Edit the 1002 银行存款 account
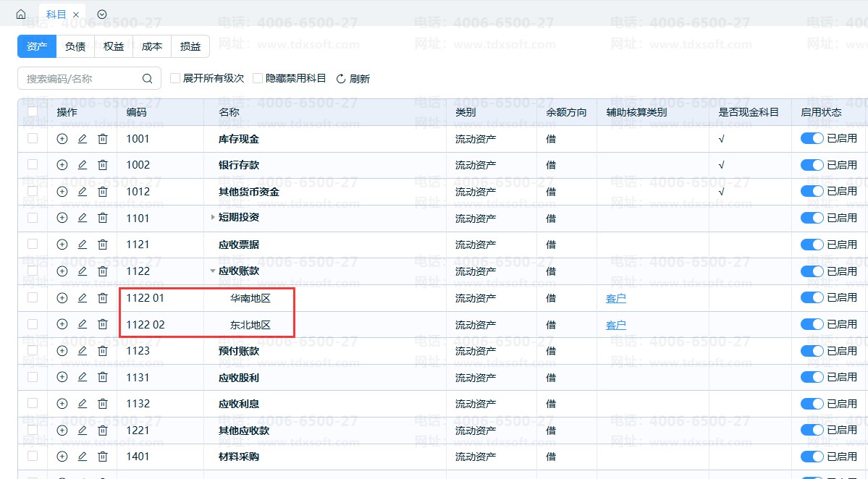Viewport: 868px width, 479px height. tap(82, 165)
